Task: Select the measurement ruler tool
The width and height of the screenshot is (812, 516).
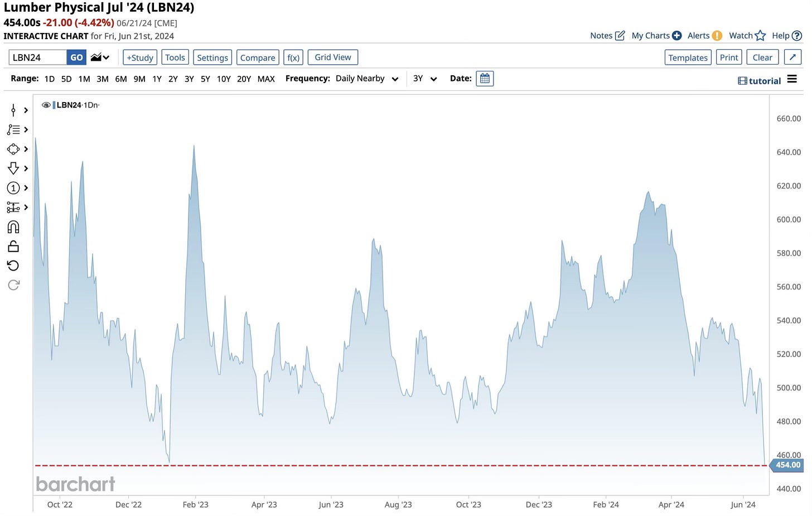Action: pos(13,208)
